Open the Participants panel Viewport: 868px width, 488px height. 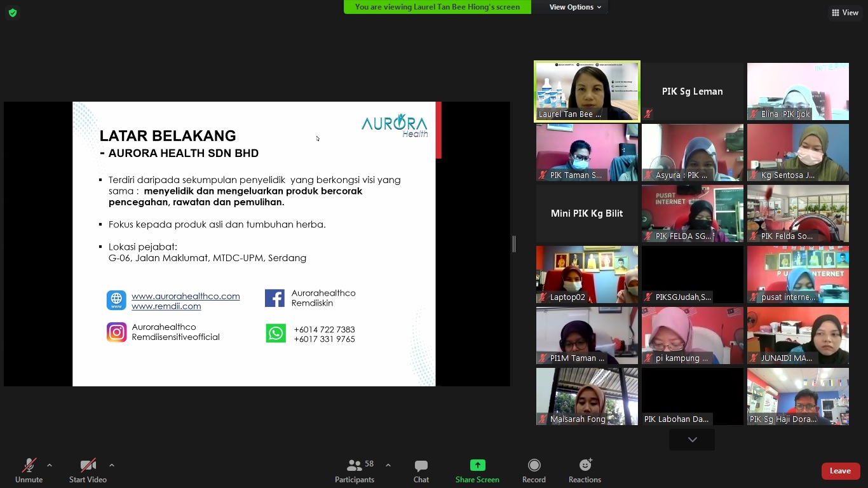355,471
